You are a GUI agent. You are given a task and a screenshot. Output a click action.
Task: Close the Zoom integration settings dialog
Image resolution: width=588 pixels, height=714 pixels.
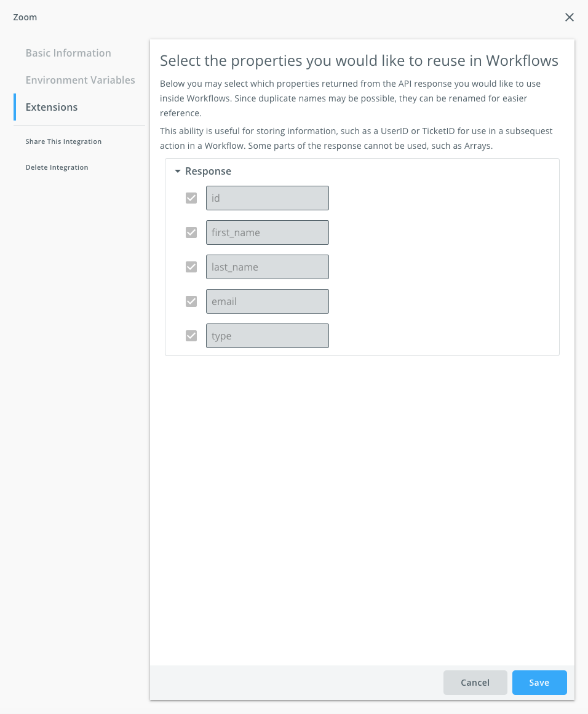(569, 17)
